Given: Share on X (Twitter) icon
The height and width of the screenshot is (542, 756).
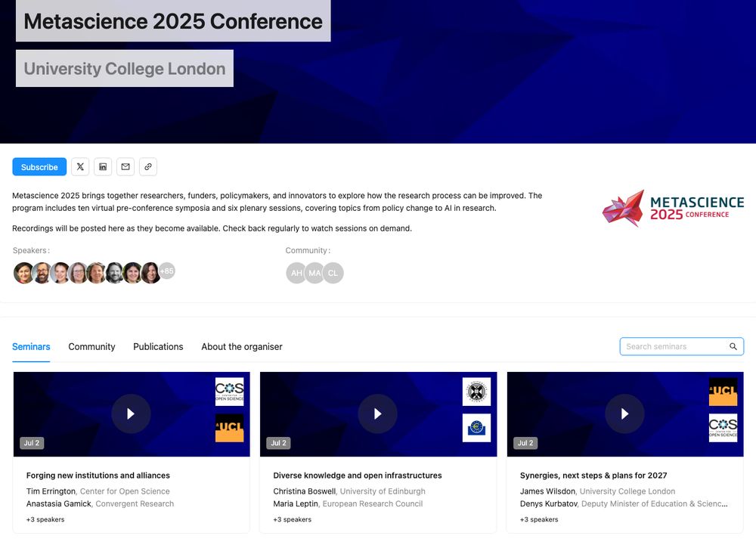Looking at the screenshot, I should pos(80,167).
